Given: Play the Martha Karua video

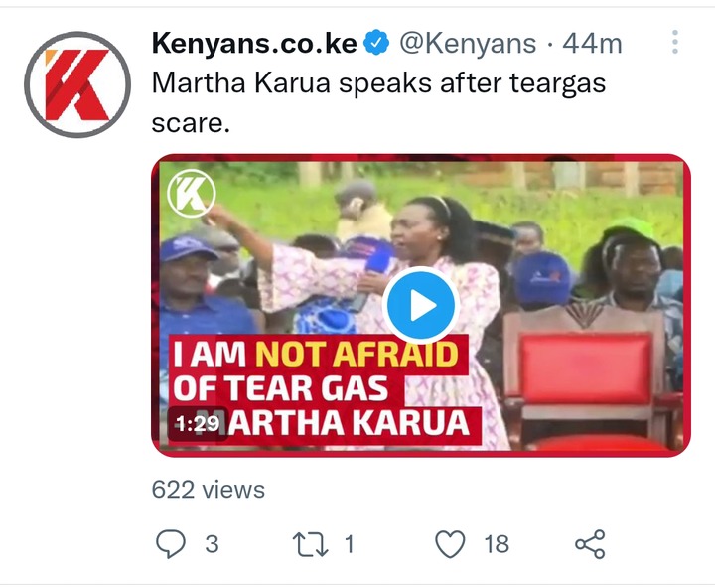Looking at the screenshot, I should tap(421, 305).
